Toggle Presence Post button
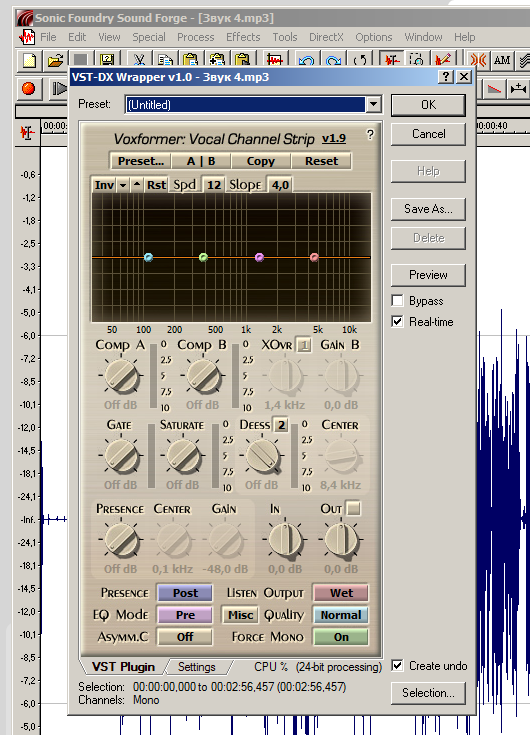 (x=185, y=593)
